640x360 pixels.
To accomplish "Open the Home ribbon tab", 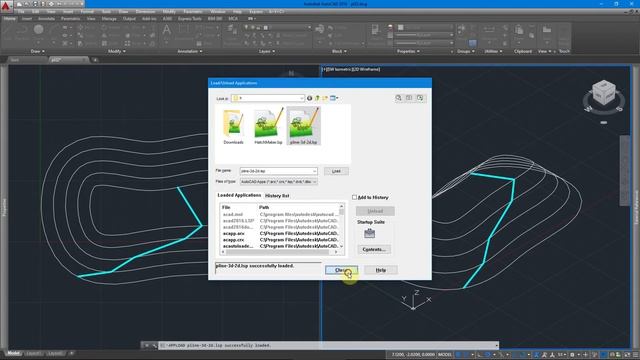I will coord(10,19).
